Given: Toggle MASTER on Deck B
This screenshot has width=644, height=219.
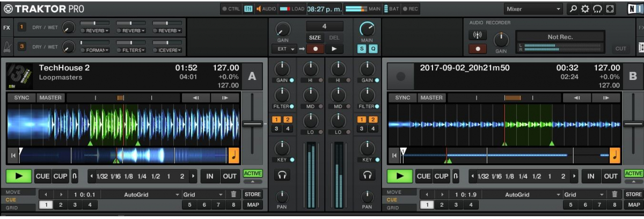Looking at the screenshot, I should coord(431,98).
